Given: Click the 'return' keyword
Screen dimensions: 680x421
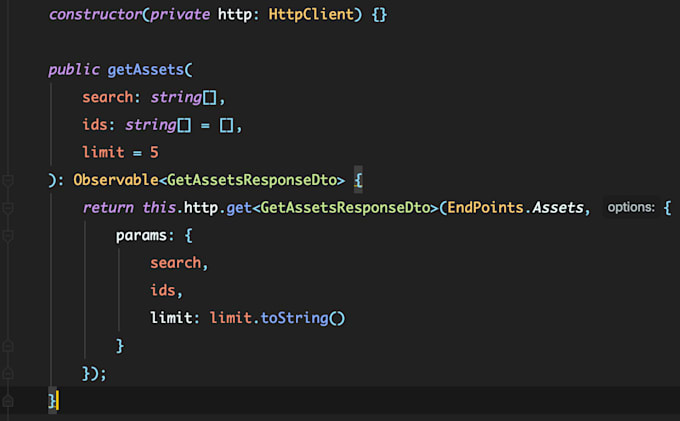Looking at the screenshot, I should (108, 208).
